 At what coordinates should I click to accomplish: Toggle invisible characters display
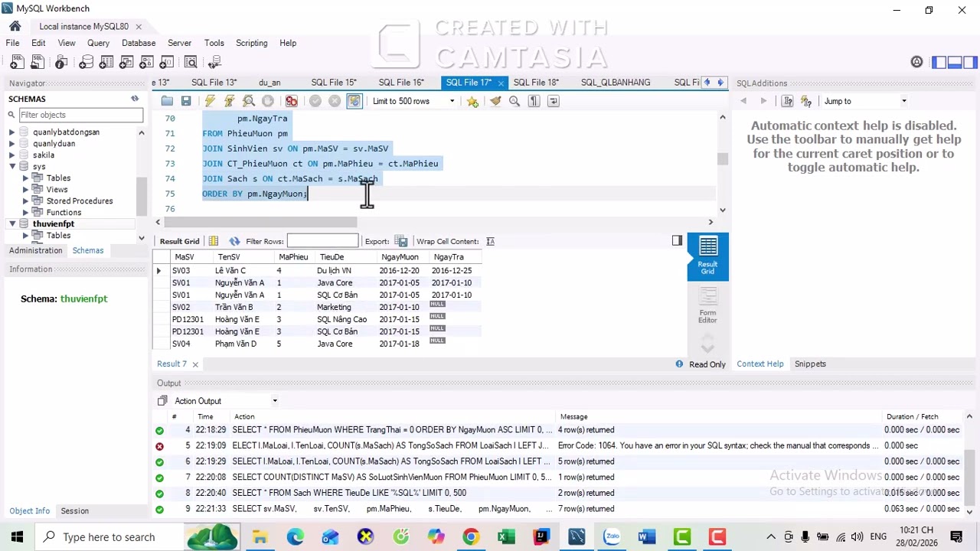coord(534,101)
